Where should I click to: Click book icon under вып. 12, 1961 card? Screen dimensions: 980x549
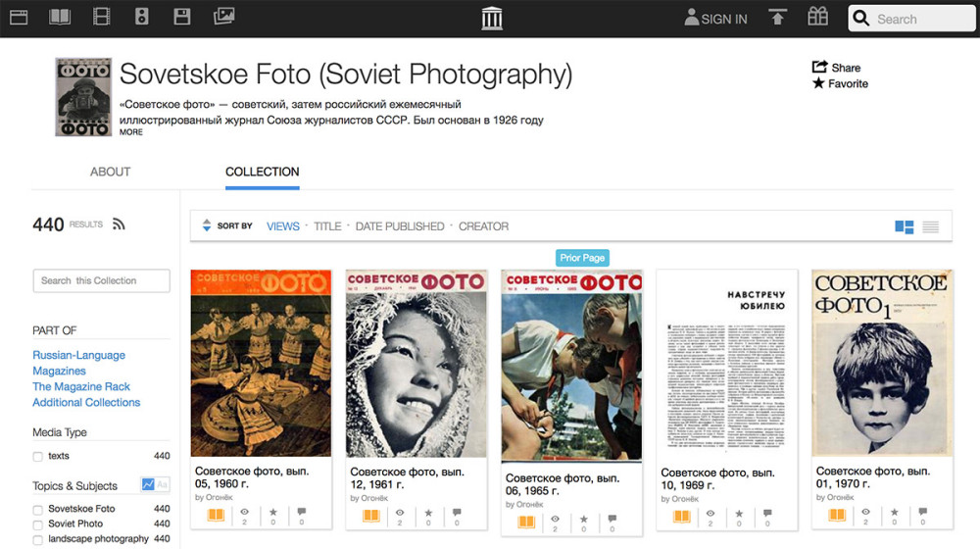click(x=370, y=516)
